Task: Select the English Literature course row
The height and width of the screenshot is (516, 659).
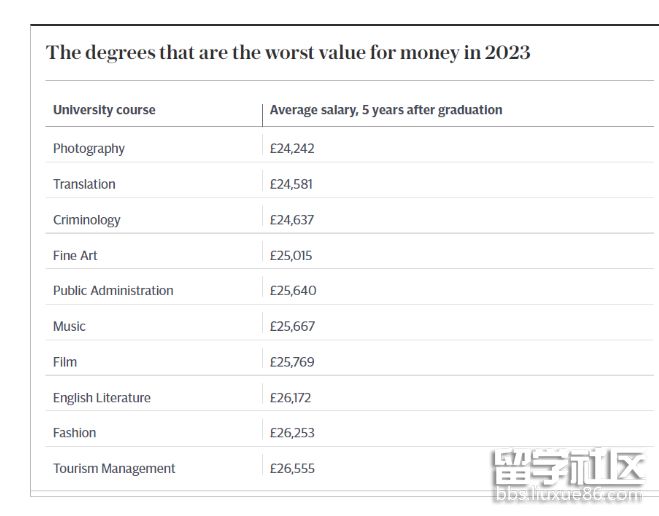Action: pyautogui.click(x=102, y=398)
